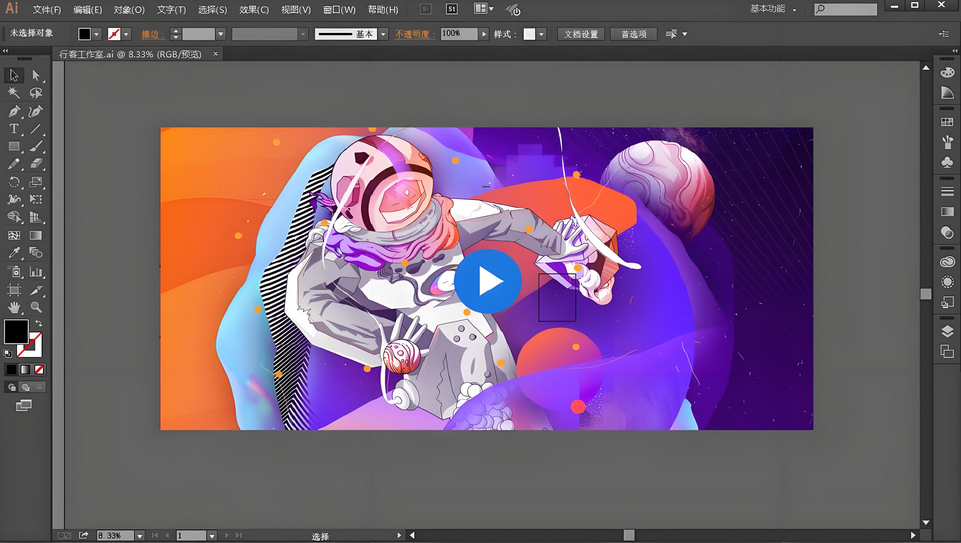Open the Layers panel icon
This screenshot has width=961, height=543.
point(947,331)
